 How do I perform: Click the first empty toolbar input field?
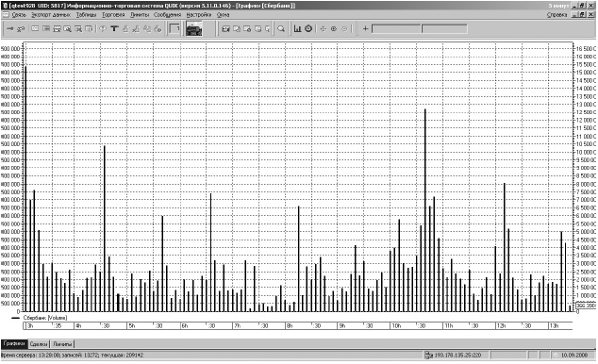click(396, 29)
